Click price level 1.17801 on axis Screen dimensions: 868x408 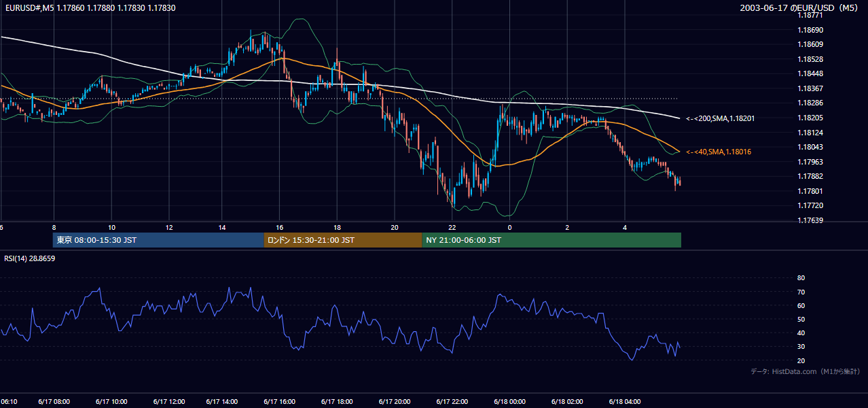(x=811, y=190)
